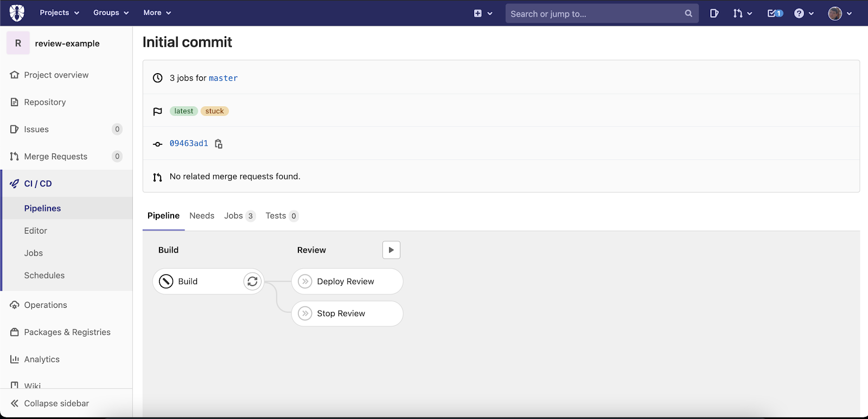Click the search magnifier icon

tap(688, 14)
